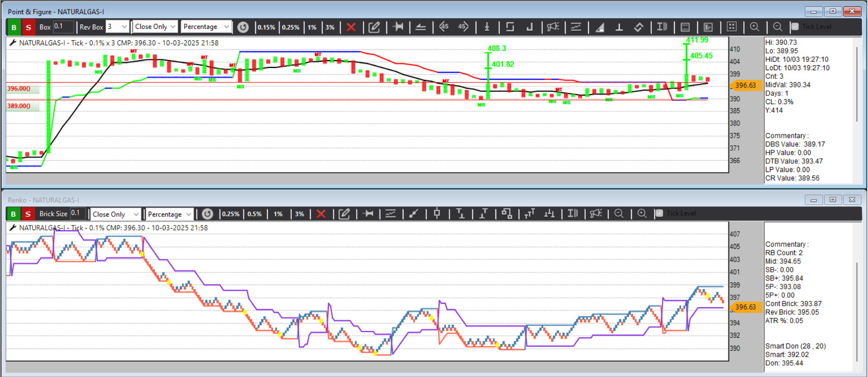Select 3% preset in Point & Figure toolbar

pos(330,27)
